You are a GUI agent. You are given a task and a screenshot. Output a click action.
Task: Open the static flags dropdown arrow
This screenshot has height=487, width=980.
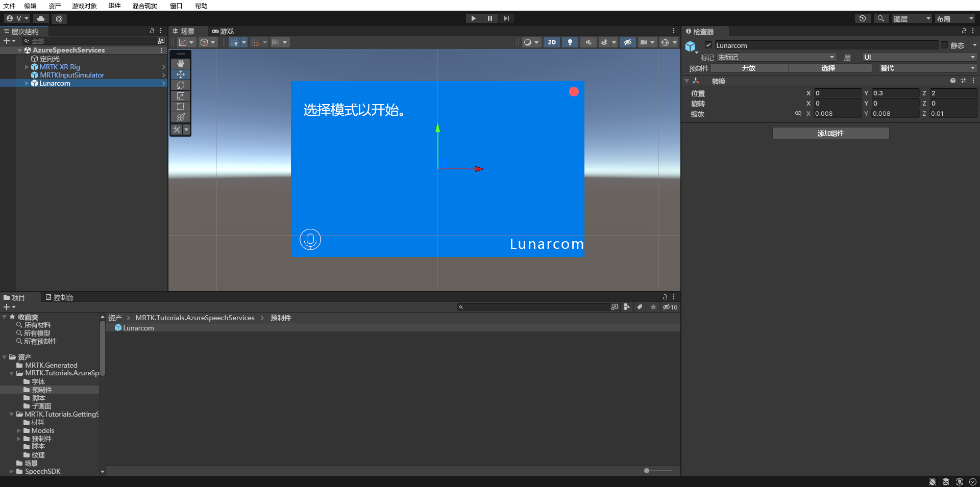point(974,45)
